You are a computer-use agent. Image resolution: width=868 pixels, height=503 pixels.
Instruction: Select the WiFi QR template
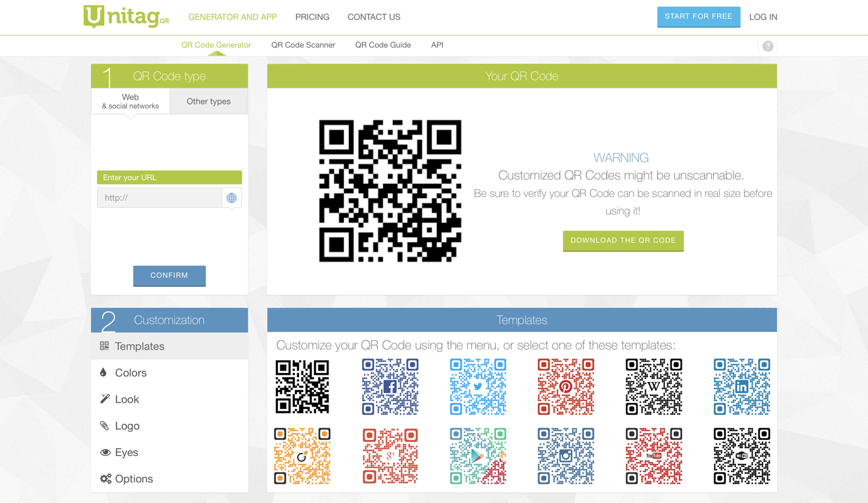click(742, 456)
